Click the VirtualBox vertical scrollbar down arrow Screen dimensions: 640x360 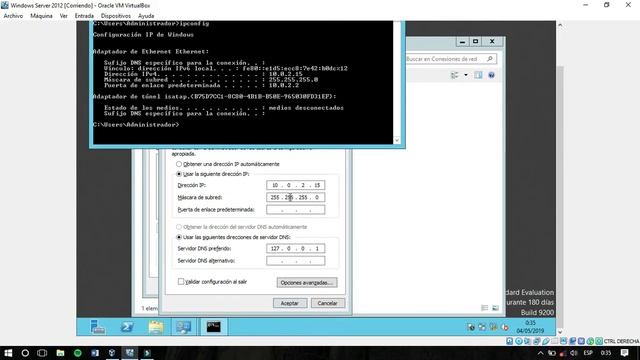point(560,332)
